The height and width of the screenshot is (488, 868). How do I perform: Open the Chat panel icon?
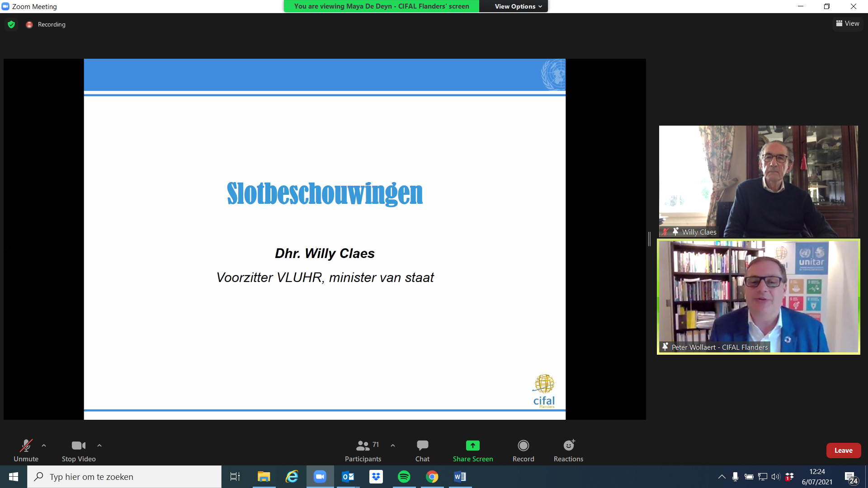pyautogui.click(x=422, y=446)
